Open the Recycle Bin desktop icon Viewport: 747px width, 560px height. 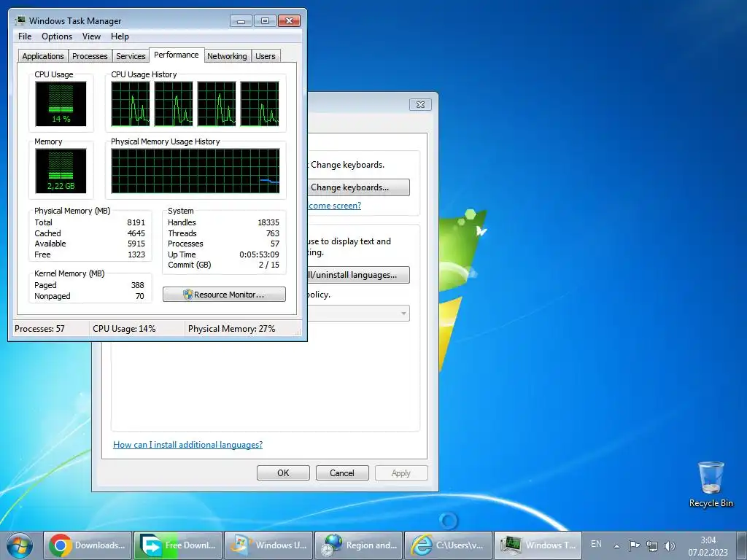tap(711, 484)
